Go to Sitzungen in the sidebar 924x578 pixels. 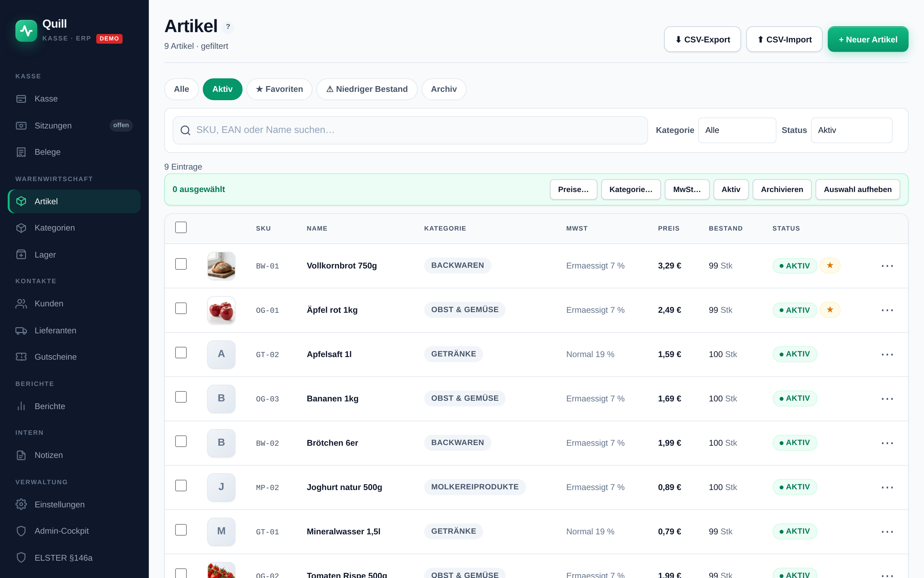(x=74, y=125)
